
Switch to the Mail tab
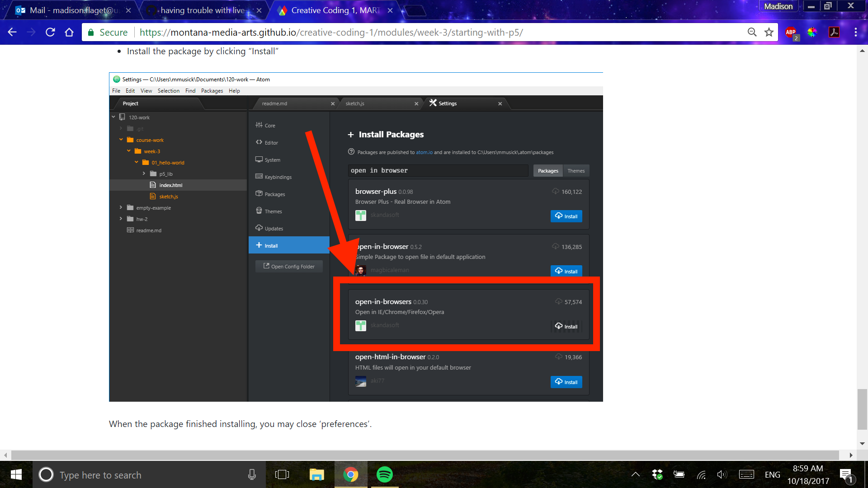[x=72, y=10]
